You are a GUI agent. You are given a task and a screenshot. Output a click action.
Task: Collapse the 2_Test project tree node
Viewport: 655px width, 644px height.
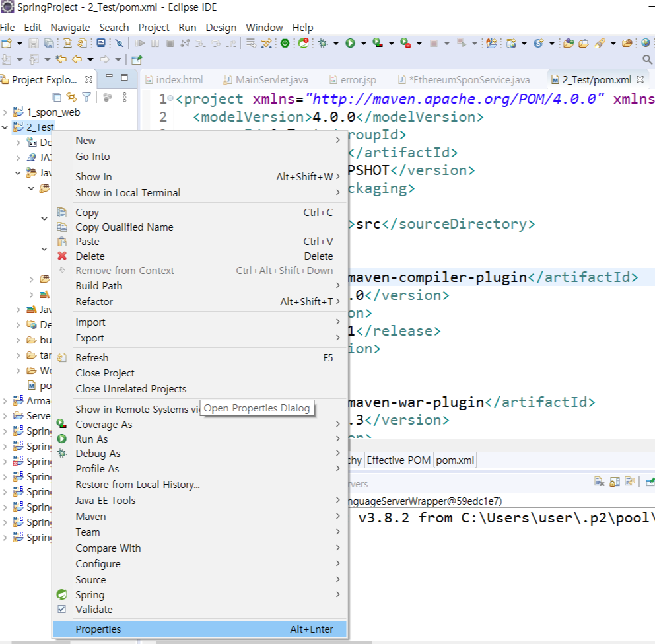5,127
